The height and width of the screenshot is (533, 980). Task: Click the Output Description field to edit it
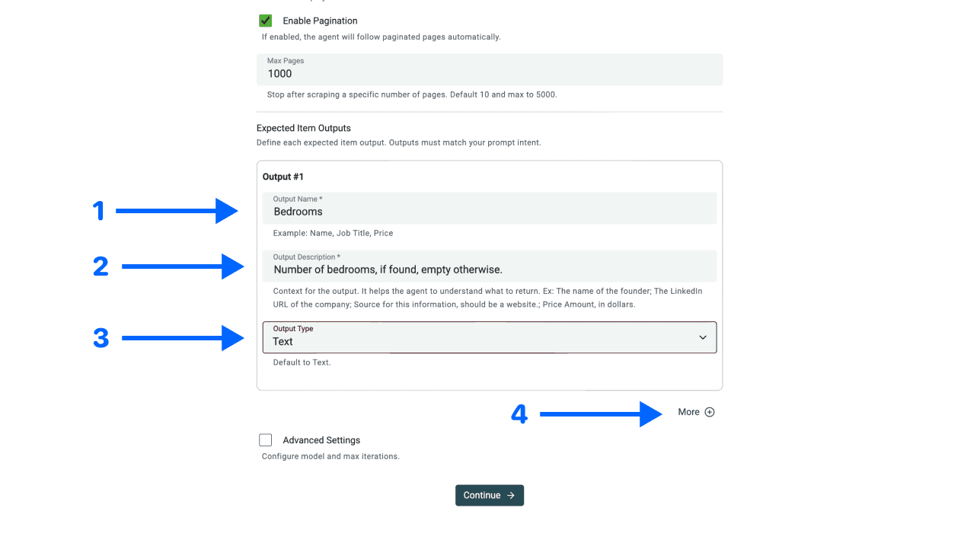[490, 265]
